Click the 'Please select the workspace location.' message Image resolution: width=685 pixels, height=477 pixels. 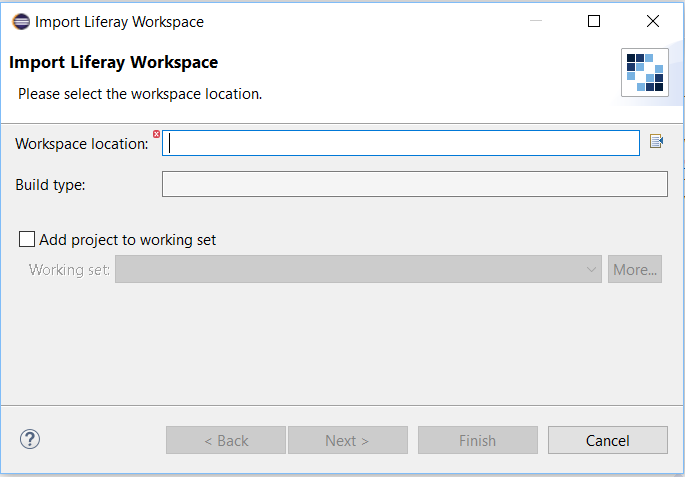coord(140,94)
